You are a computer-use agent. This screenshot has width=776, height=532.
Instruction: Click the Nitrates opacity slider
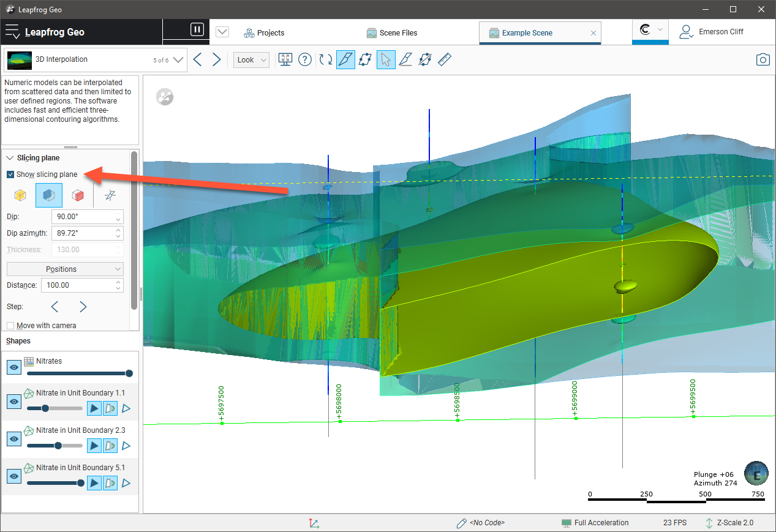(x=78, y=373)
